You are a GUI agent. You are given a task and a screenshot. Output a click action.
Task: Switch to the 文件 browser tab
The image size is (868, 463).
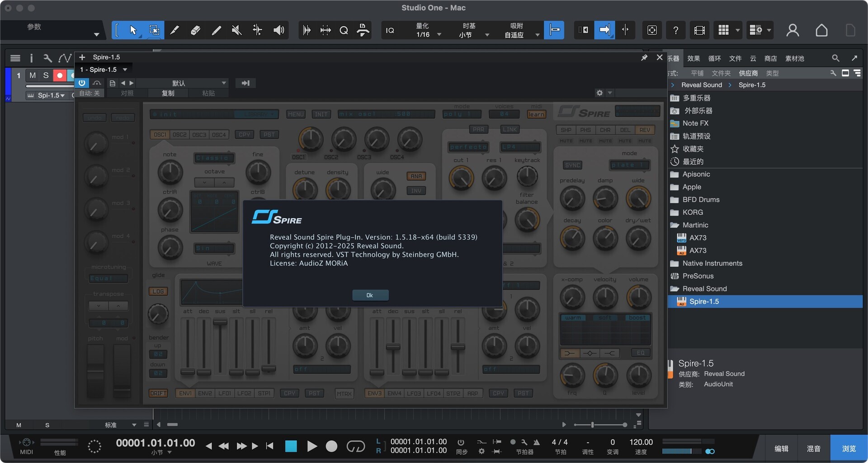pyautogui.click(x=735, y=58)
